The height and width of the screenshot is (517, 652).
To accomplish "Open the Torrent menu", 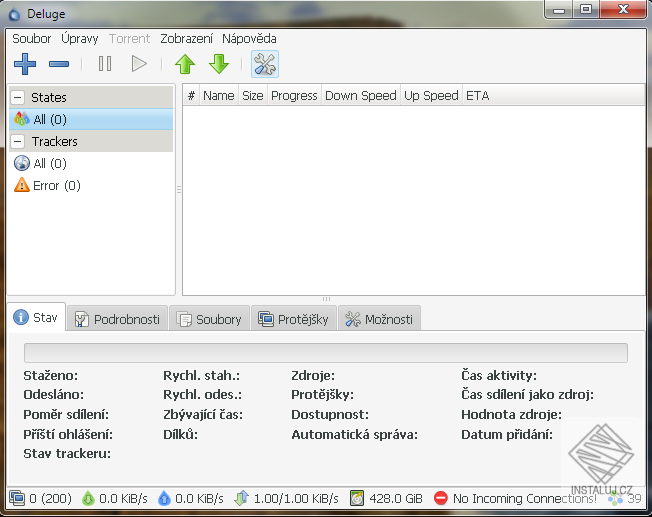I will point(129,39).
